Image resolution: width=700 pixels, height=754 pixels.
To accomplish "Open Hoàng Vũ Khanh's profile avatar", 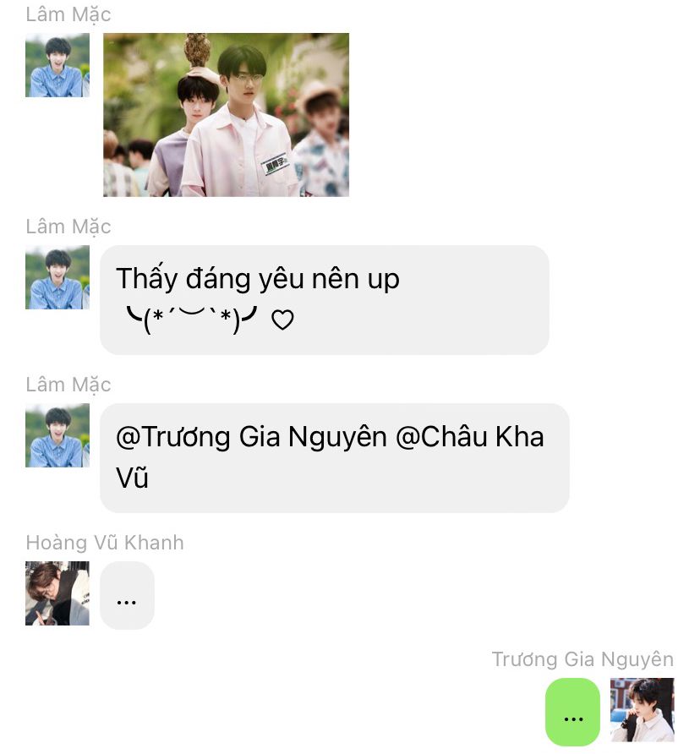I will [x=57, y=593].
